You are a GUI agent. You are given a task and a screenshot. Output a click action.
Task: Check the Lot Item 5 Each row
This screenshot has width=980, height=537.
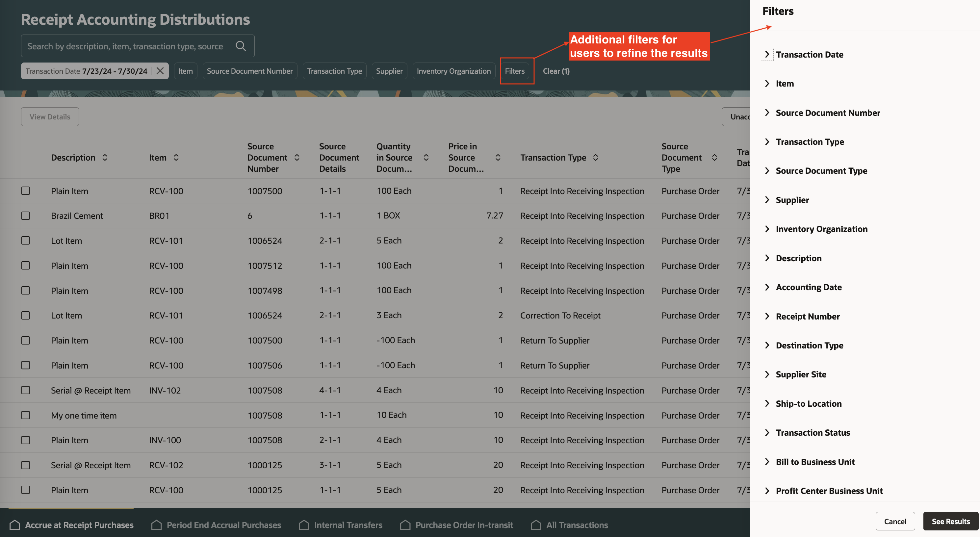pos(25,240)
